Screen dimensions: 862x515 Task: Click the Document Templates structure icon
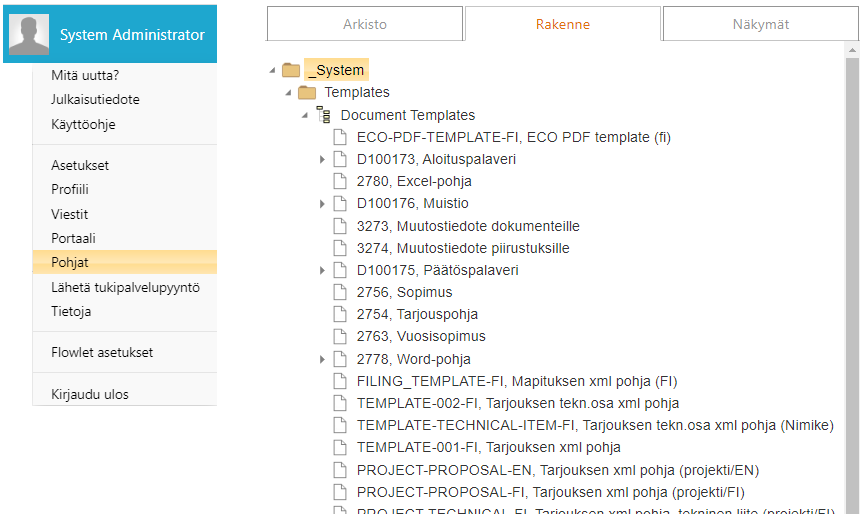(324, 115)
